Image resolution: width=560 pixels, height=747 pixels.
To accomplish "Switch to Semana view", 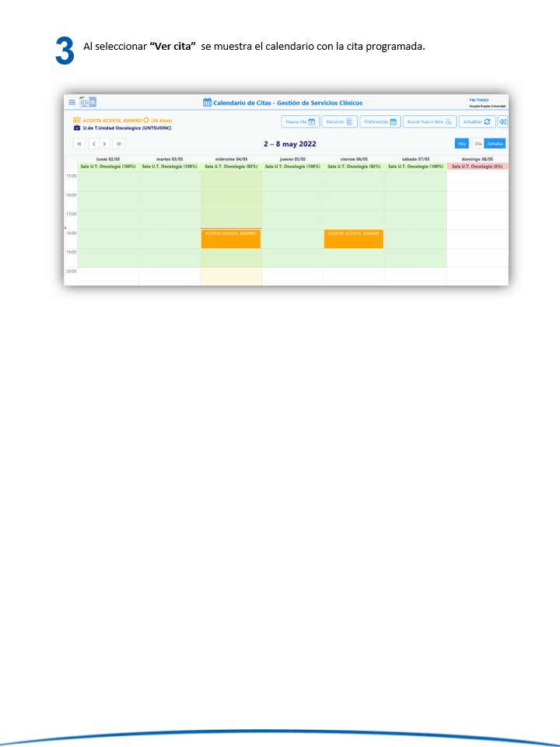I will click(495, 144).
